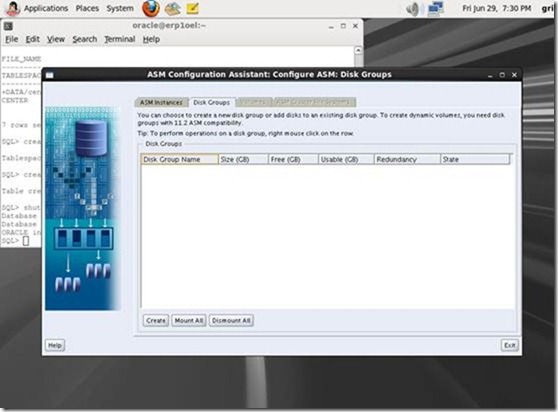
Task: Open the terminal's File menu
Action: click(x=11, y=39)
